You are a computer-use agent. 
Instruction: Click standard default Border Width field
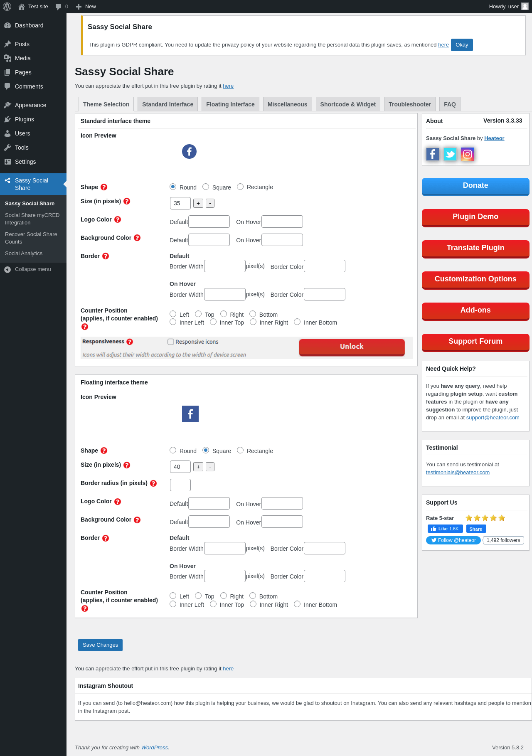225,266
